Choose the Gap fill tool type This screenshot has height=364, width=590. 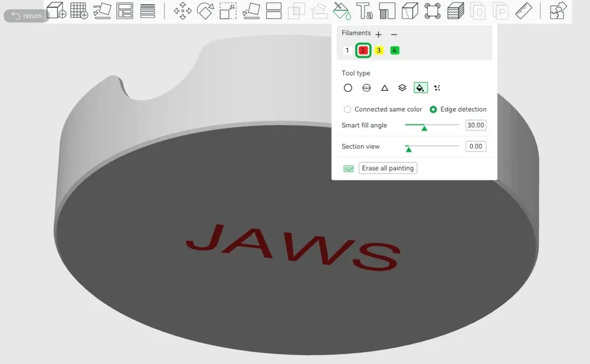point(437,88)
